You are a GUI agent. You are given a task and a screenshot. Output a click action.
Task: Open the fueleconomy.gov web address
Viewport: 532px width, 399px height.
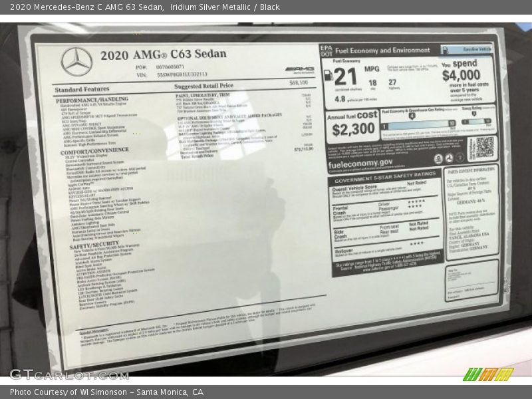click(360, 164)
